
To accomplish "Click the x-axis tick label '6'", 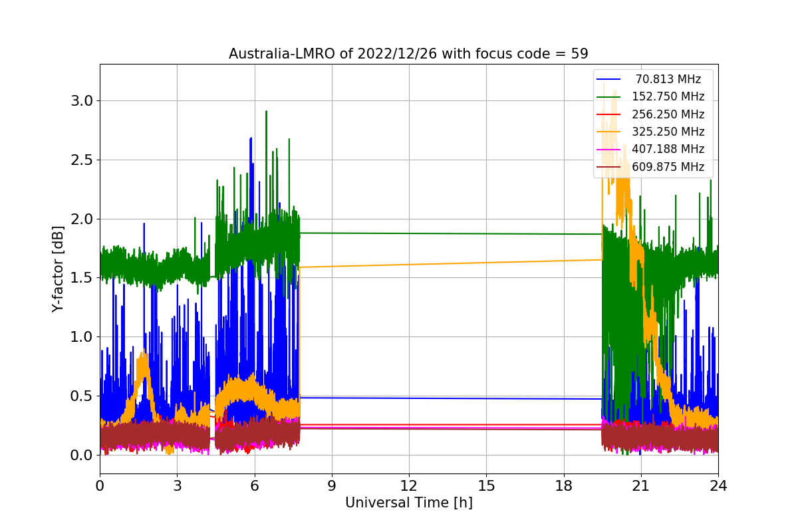I will (254, 485).
